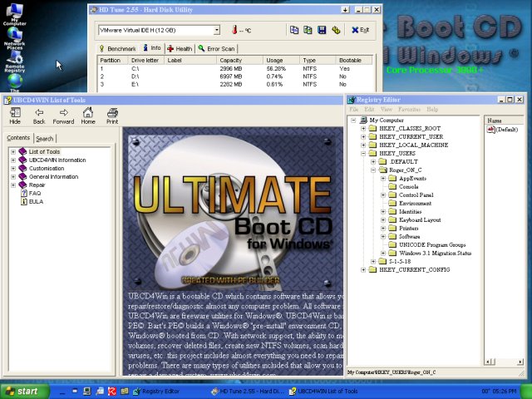532x399 pixels.
Task: Switch to HD Tune taskbar button
Action: click(x=247, y=392)
